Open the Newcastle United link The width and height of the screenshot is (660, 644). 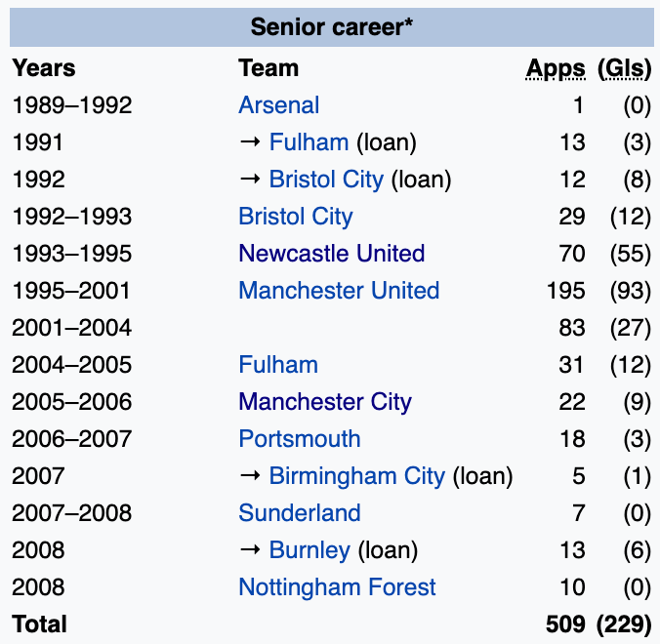(331, 254)
